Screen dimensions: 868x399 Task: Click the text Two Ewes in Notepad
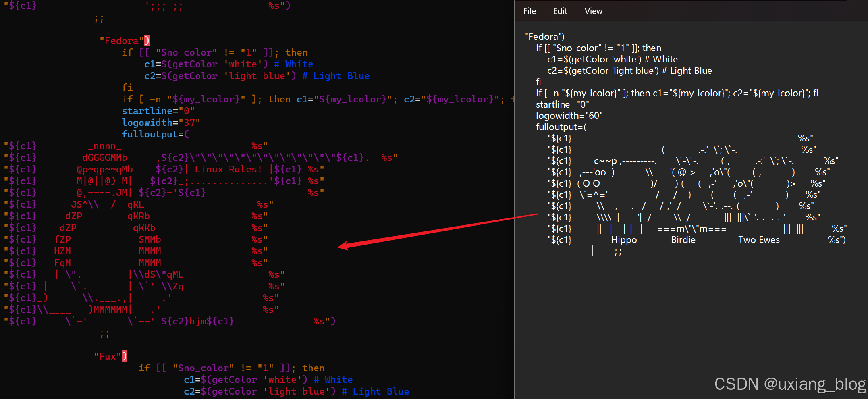[759, 240]
